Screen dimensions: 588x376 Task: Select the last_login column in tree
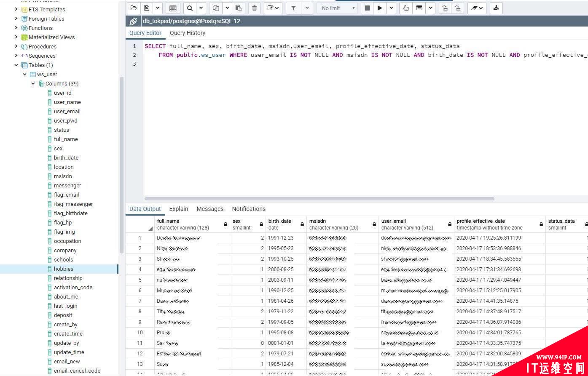click(x=65, y=306)
